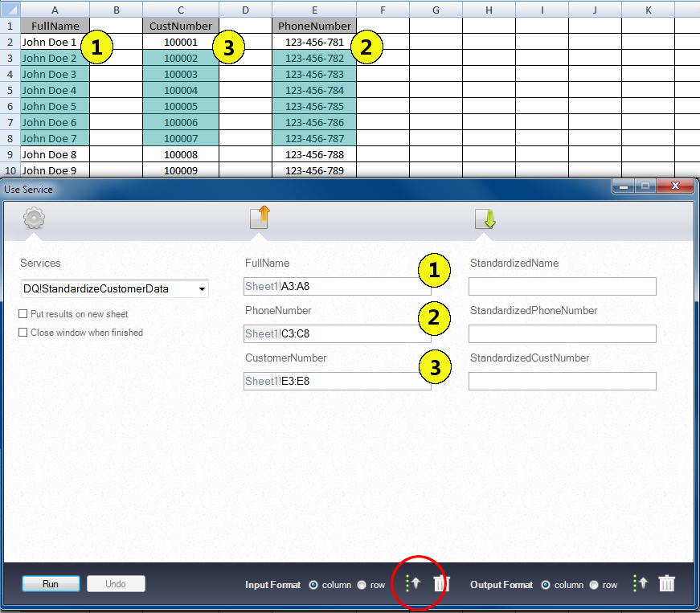The image size is (700, 613).
Task: Click cell 123-456-788
Action: 314,154
